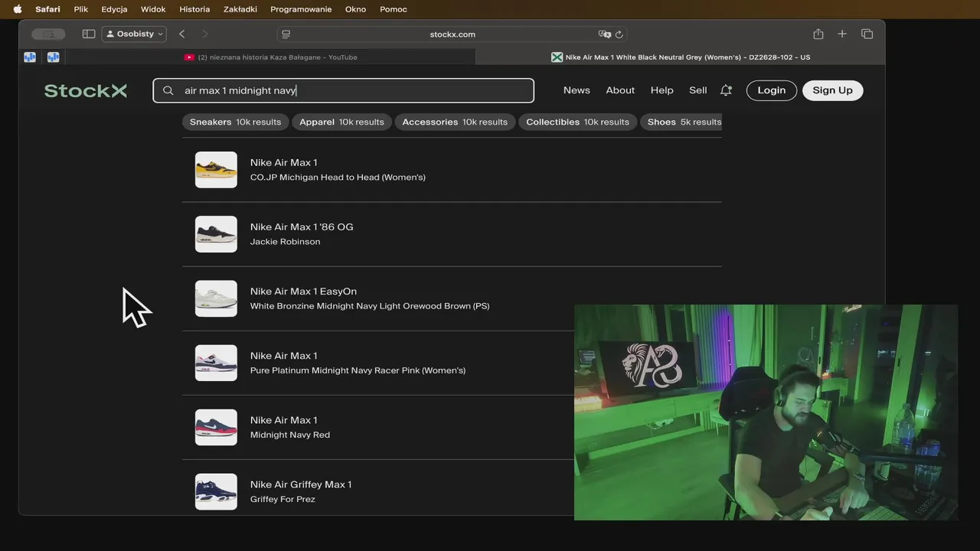
Task: Click the EasyOn shoe thumbnail
Action: [216, 298]
